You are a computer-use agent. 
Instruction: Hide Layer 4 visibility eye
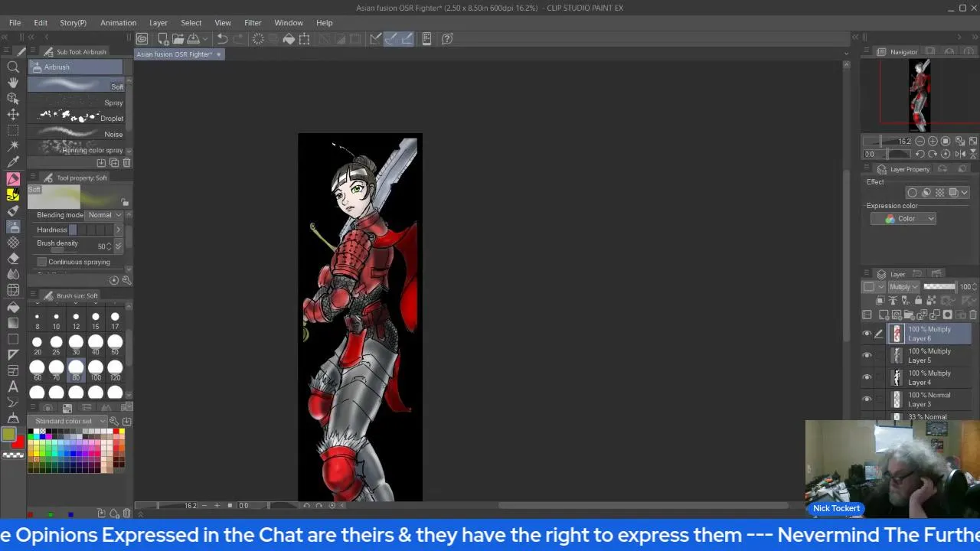(867, 377)
